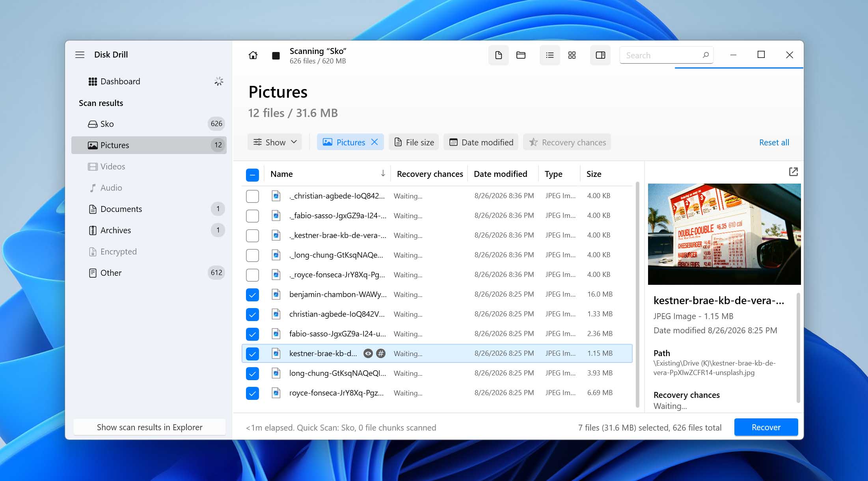Viewport: 868px width, 481px height.
Task: Check the ._royce-fonseca-JrY8Xq file checkbox
Action: pyautogui.click(x=252, y=275)
